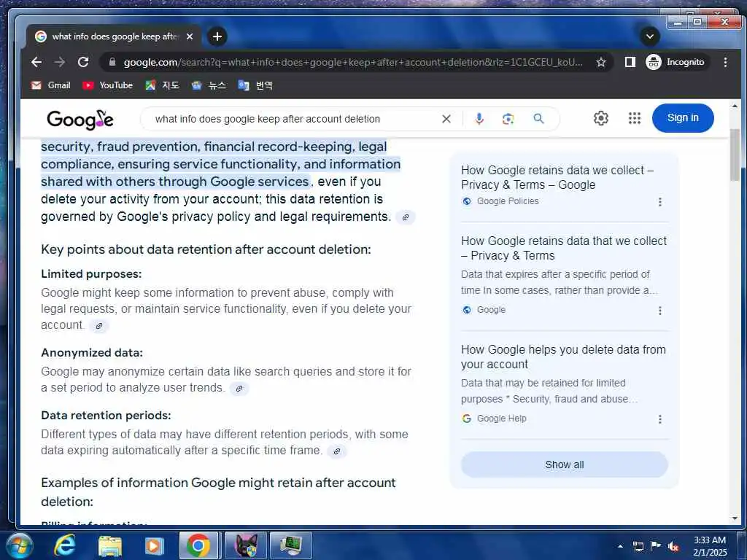This screenshot has height=560, width=747.
Task: Clear the search query with the X
Action: [446, 119]
